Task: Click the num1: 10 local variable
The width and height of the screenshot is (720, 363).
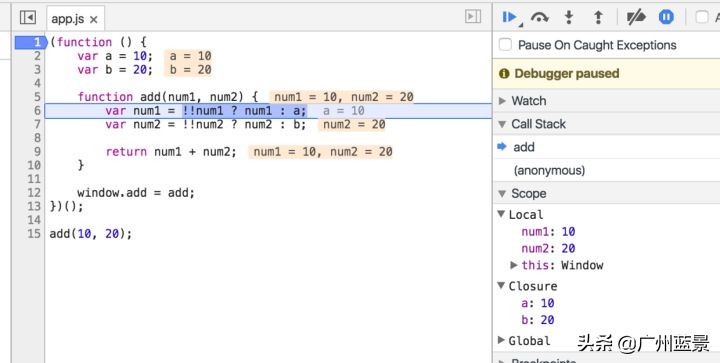Action: click(x=548, y=232)
